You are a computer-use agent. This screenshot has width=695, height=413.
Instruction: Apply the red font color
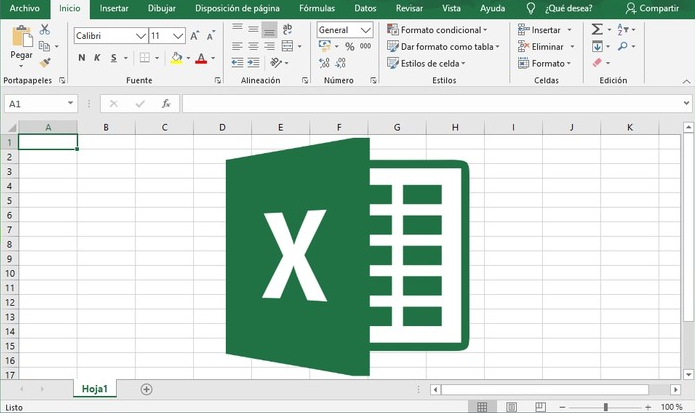tap(201, 58)
